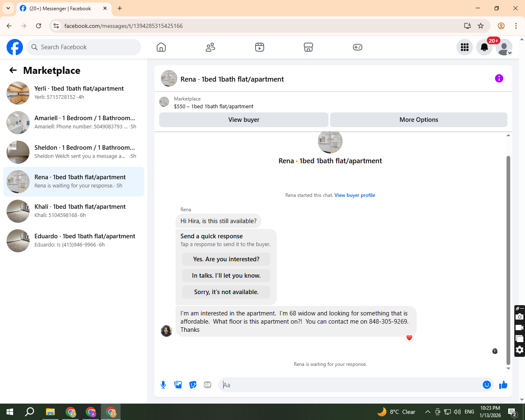
Task: Go back in browser history
Action: coord(9,26)
